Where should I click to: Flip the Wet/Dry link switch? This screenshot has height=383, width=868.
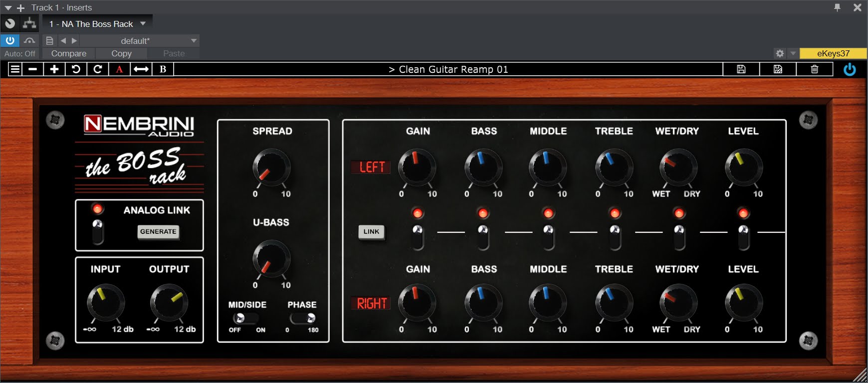coord(679,237)
